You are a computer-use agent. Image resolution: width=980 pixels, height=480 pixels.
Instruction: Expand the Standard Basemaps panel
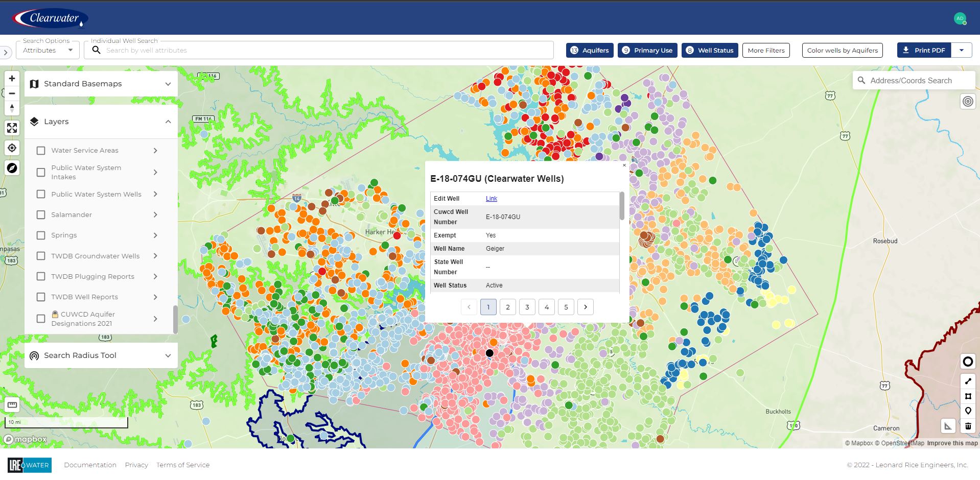101,84
